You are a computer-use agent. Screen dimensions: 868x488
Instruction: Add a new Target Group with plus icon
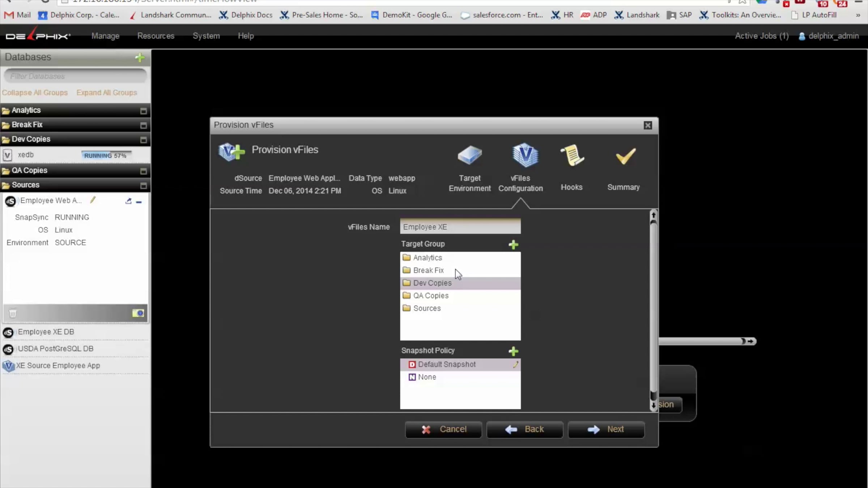pyautogui.click(x=513, y=245)
